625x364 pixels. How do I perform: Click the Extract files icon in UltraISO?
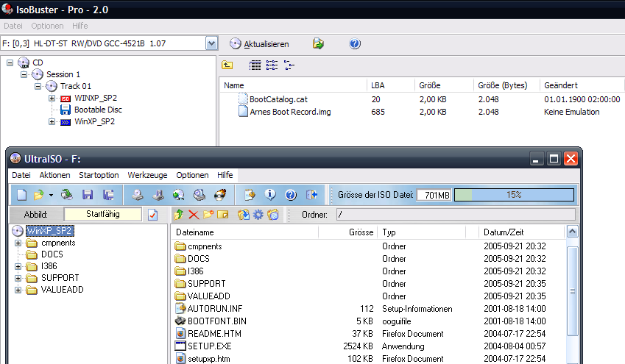(244, 215)
